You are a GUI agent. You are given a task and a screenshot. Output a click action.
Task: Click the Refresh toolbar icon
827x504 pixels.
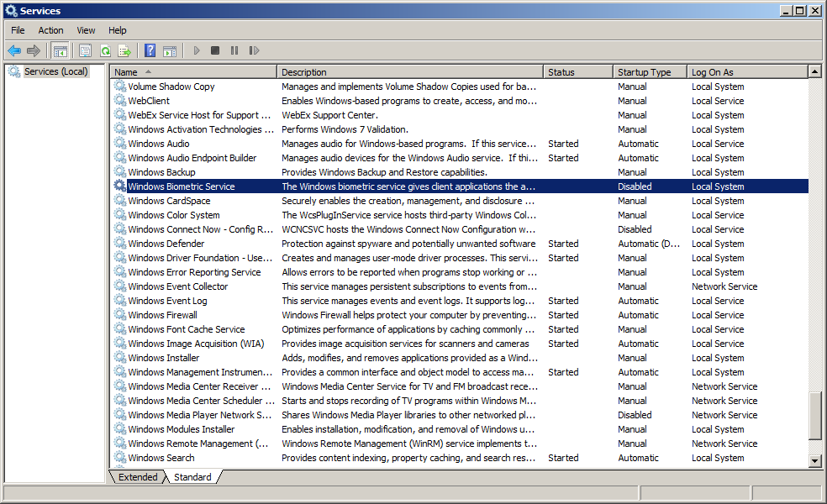[x=105, y=50]
